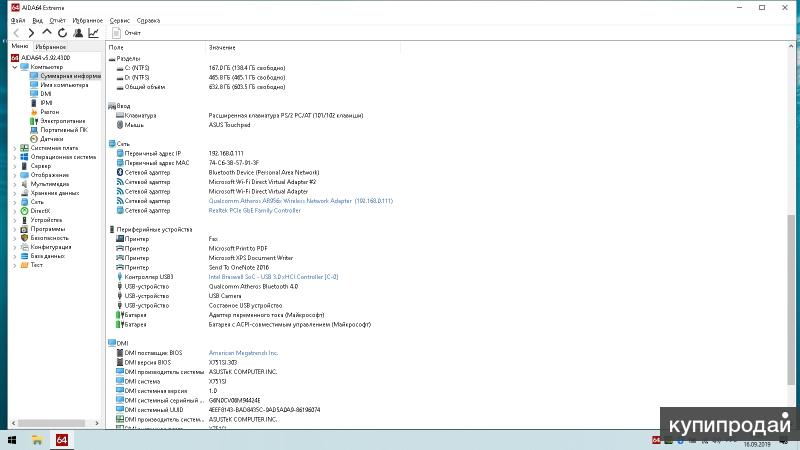Screen dimensions: 800x450
Task: Expand the Сервер tree node
Action: coord(15,166)
